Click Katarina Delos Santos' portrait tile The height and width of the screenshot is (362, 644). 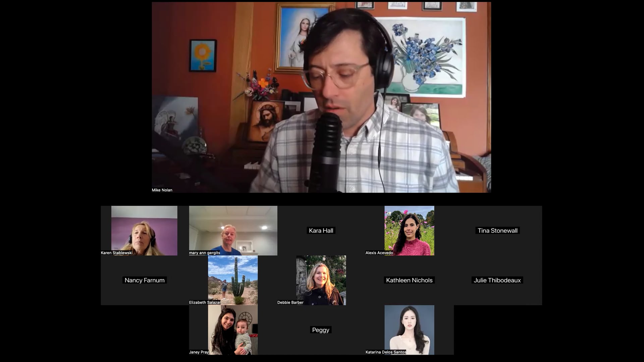[409, 330]
